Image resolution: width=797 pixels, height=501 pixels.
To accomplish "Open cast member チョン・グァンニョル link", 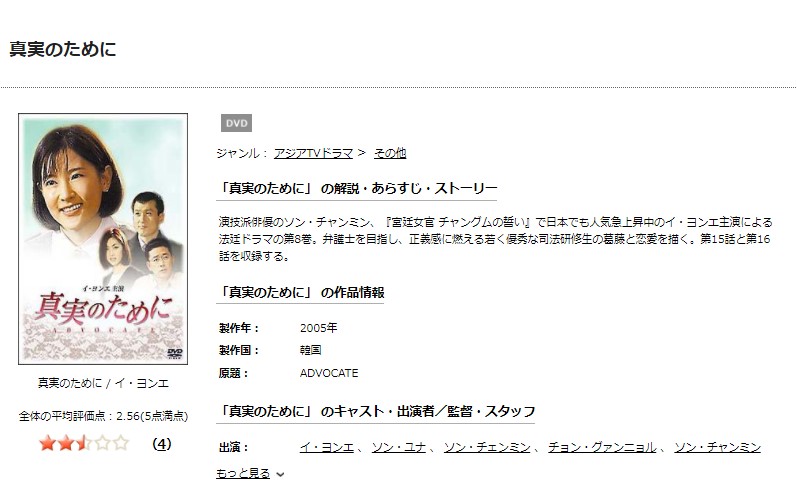I will click(x=602, y=447).
